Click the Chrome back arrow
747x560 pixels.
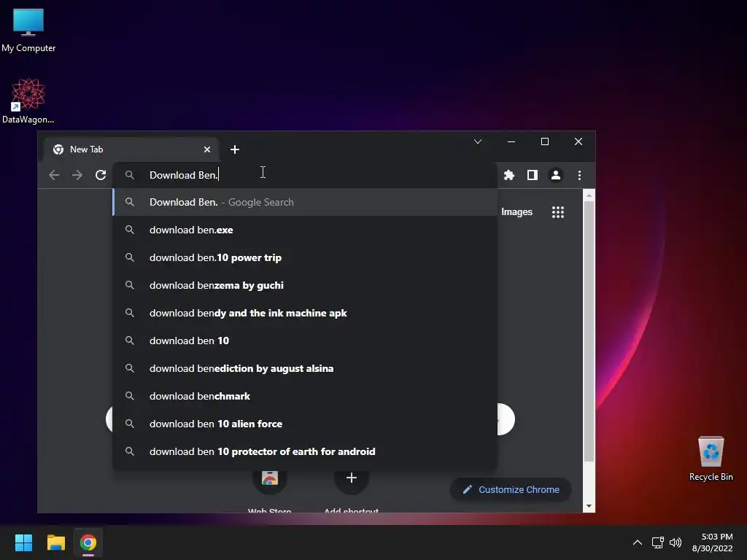(54, 175)
